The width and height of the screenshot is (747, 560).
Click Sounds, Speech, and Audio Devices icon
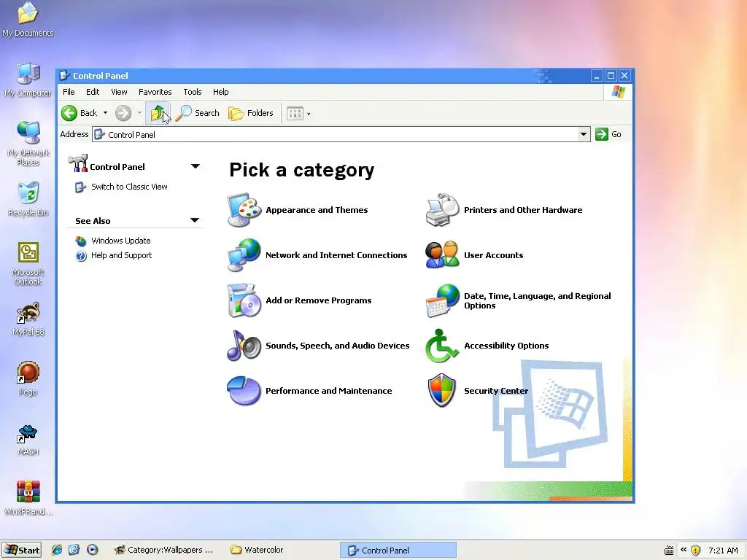pyautogui.click(x=244, y=345)
